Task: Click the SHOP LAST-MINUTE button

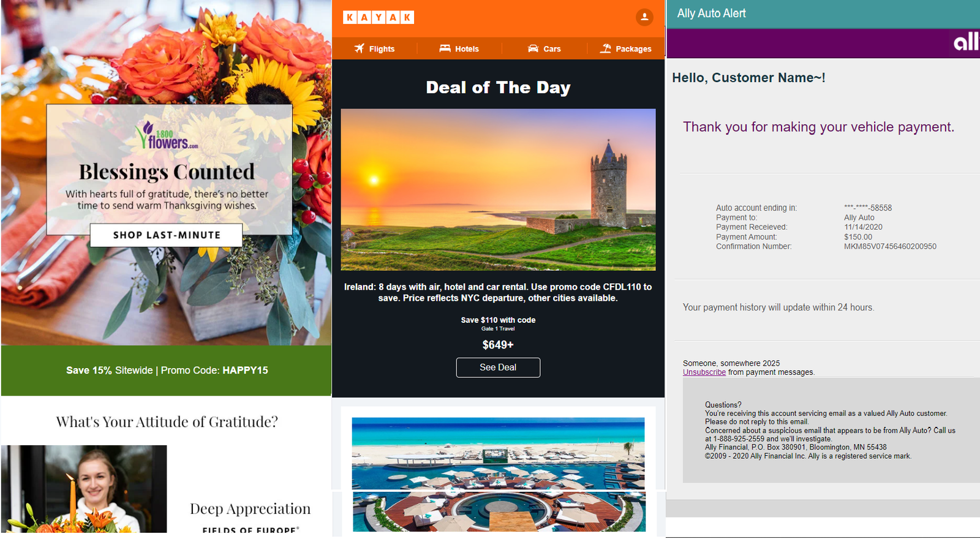Action: [167, 235]
